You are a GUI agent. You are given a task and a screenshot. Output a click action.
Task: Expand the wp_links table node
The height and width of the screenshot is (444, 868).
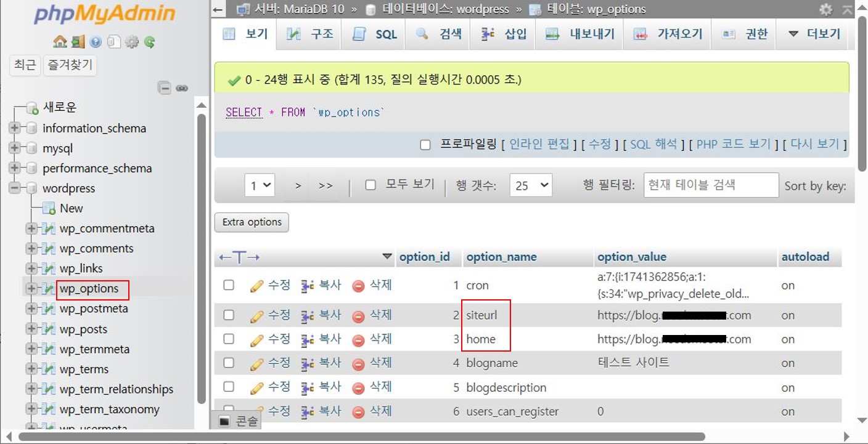click(31, 268)
